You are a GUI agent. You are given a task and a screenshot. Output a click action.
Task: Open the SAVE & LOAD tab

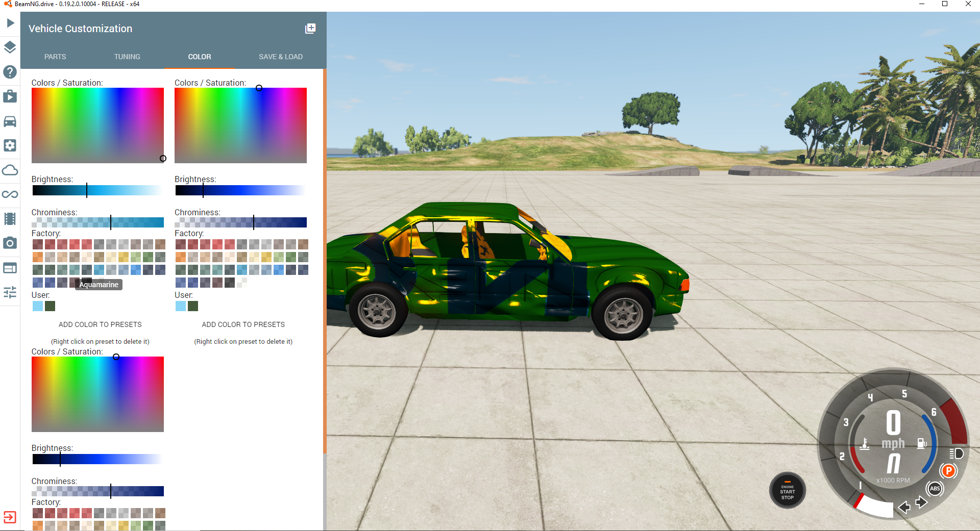(x=281, y=57)
